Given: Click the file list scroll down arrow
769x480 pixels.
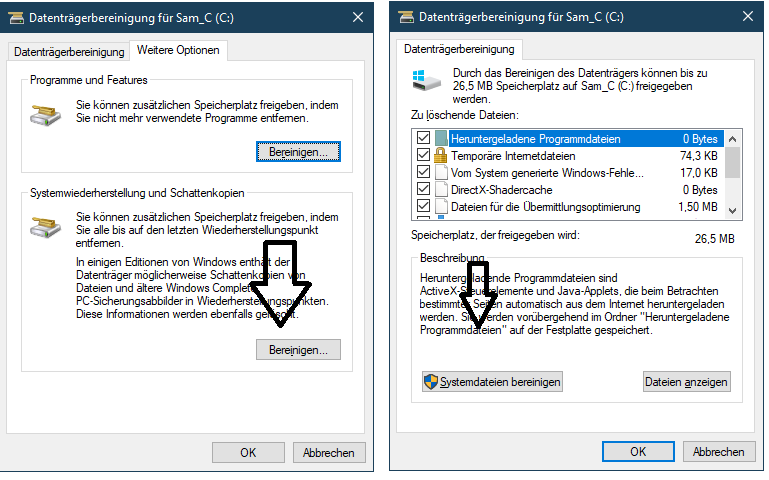Looking at the screenshot, I should point(732,211).
